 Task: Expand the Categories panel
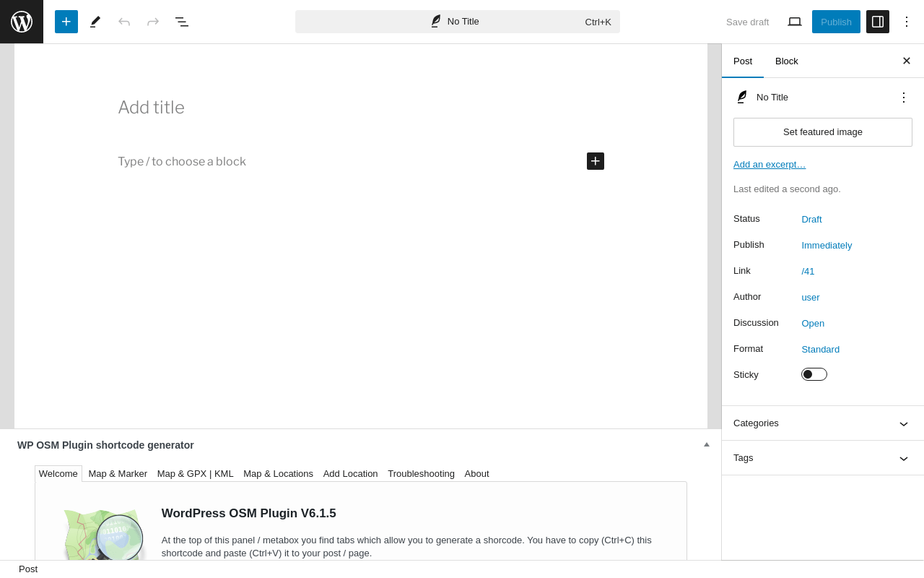pyautogui.click(x=823, y=423)
